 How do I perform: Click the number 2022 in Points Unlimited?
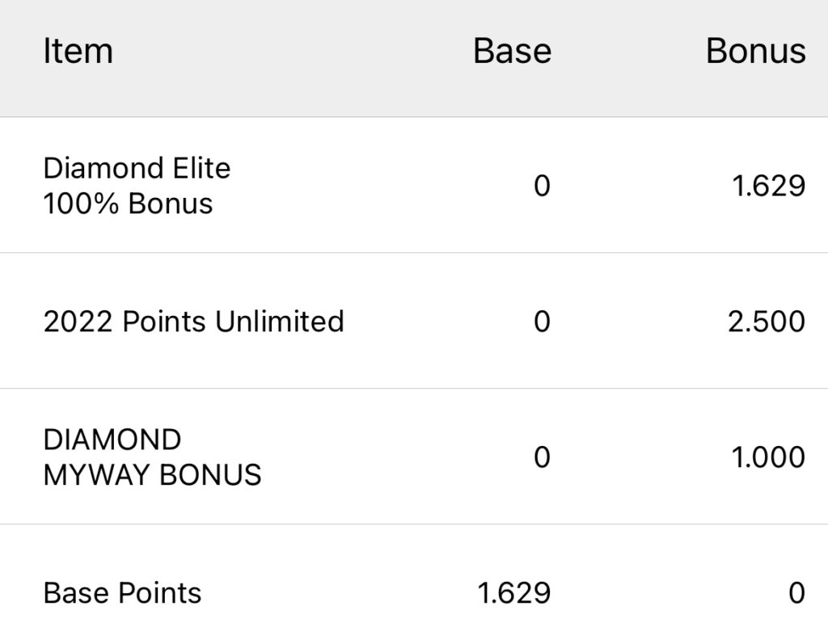(x=78, y=322)
